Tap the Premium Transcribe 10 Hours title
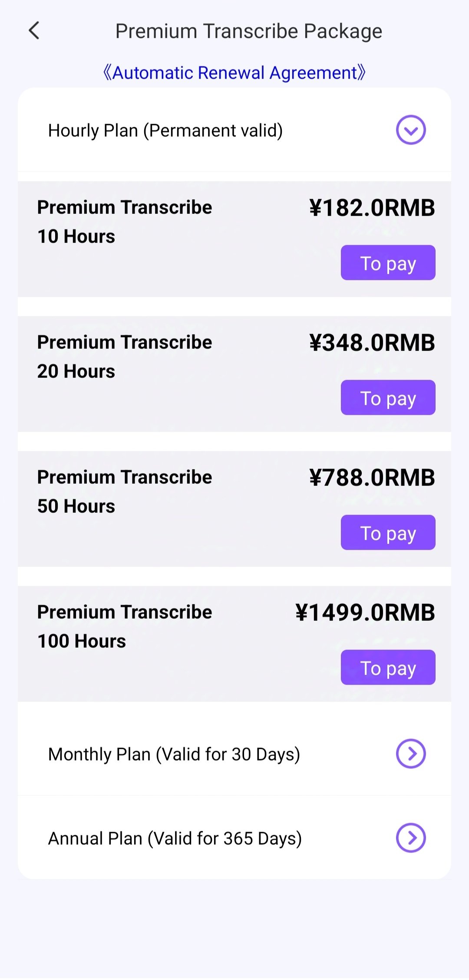This screenshot has height=980, width=469. (125, 221)
